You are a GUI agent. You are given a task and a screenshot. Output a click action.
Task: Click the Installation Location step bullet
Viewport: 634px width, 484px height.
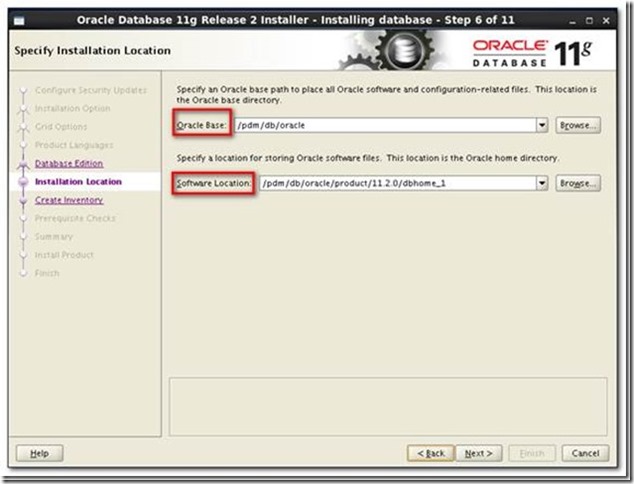pyautogui.click(x=23, y=182)
